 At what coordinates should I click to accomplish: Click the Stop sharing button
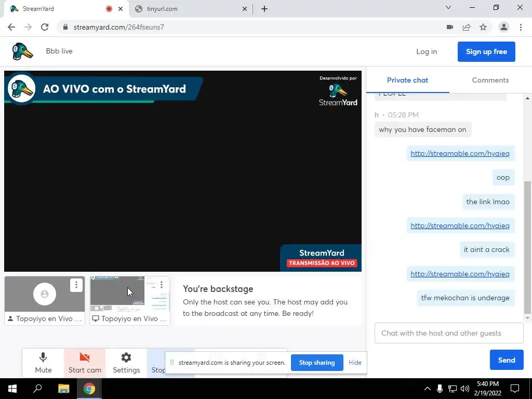tap(317, 363)
